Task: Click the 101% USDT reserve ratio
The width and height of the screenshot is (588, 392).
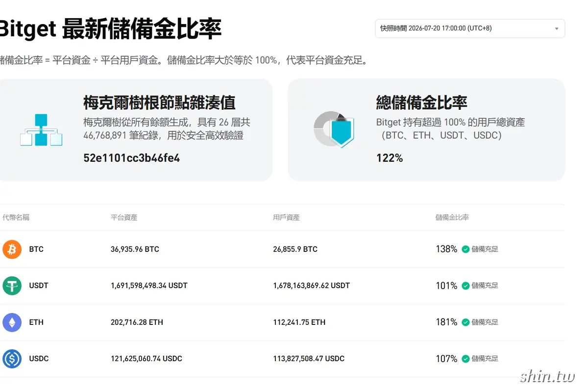Action: point(446,286)
